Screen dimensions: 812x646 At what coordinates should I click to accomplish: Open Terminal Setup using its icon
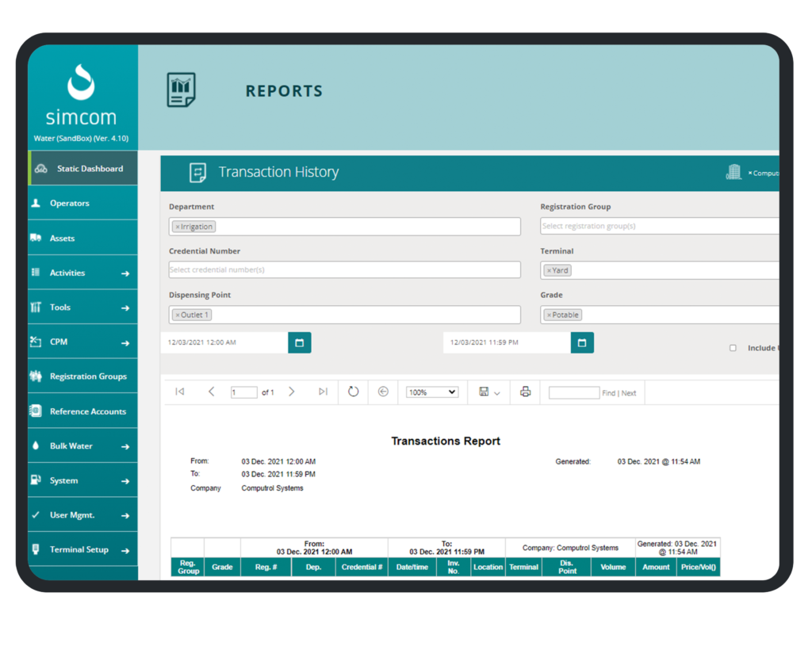pyautogui.click(x=38, y=549)
